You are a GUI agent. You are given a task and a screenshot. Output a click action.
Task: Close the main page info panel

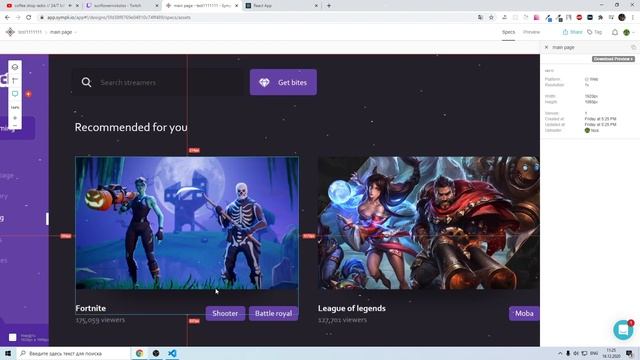point(547,47)
